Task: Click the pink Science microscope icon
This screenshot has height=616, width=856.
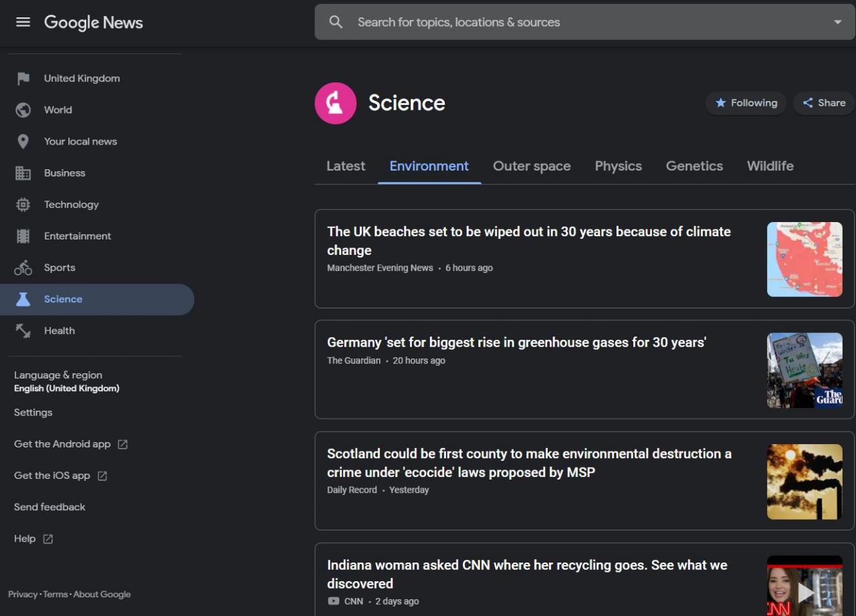Action: point(336,103)
